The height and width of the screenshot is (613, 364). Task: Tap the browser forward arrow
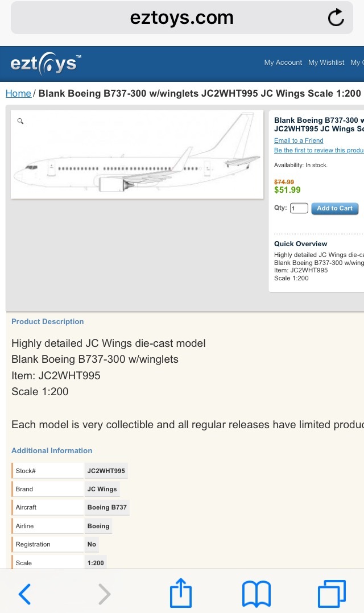pos(104,594)
